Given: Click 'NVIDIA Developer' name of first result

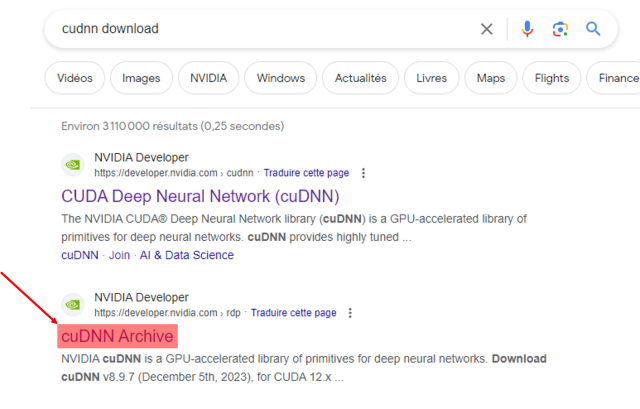Looking at the screenshot, I should [141, 158].
